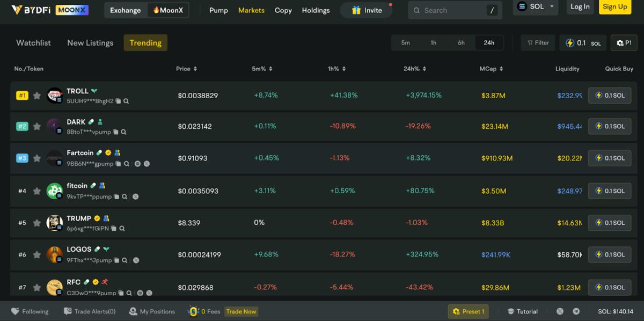This screenshot has width=644, height=321.
Task: Toggle favorite star for Fartcoin
Action: (36, 158)
